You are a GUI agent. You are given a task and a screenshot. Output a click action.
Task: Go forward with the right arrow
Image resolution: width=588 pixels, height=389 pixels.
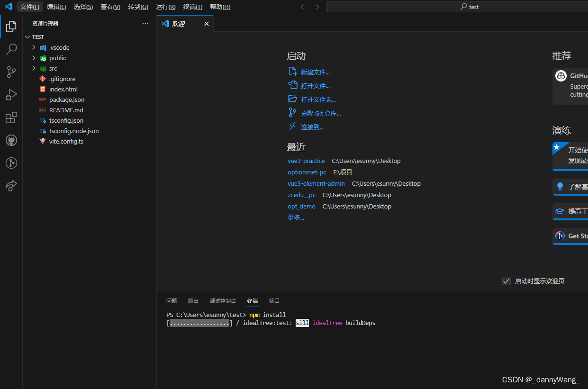pyautogui.click(x=316, y=7)
